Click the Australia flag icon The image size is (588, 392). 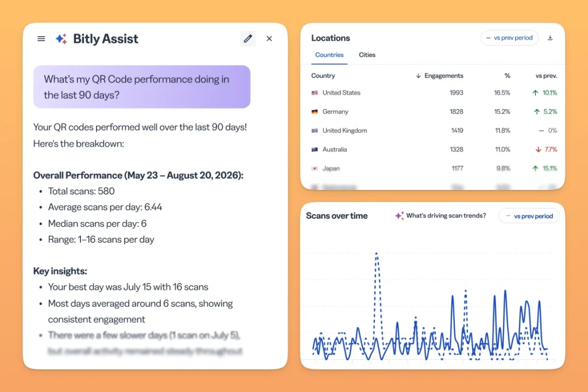(315, 150)
